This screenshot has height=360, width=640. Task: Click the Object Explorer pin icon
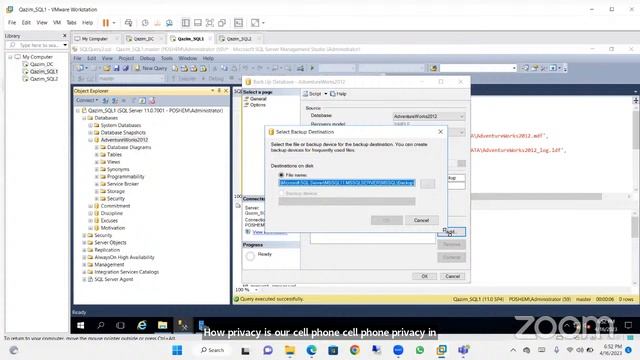219,91
